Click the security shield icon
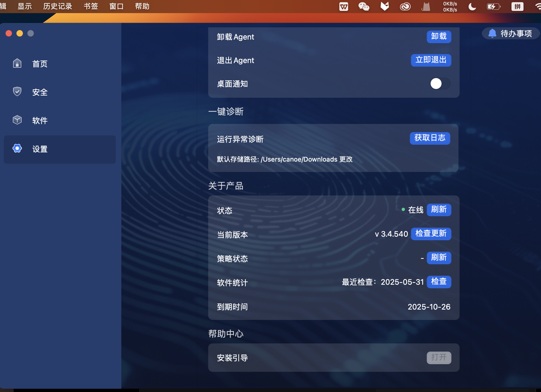The width and height of the screenshot is (541, 392). [x=17, y=91]
